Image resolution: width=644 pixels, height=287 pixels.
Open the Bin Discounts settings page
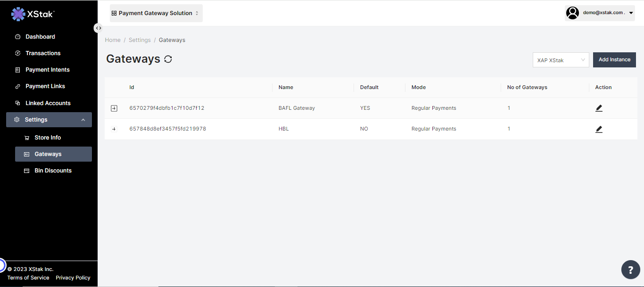coord(53,171)
